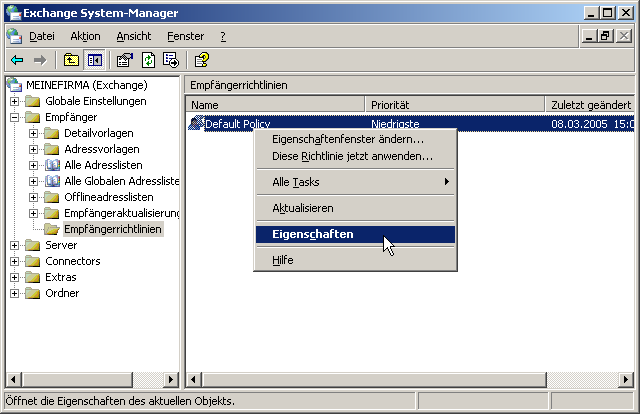Screen dimensions: 640x414
Task: Choose Hilfe in context menu
Action: (x=355, y=260)
